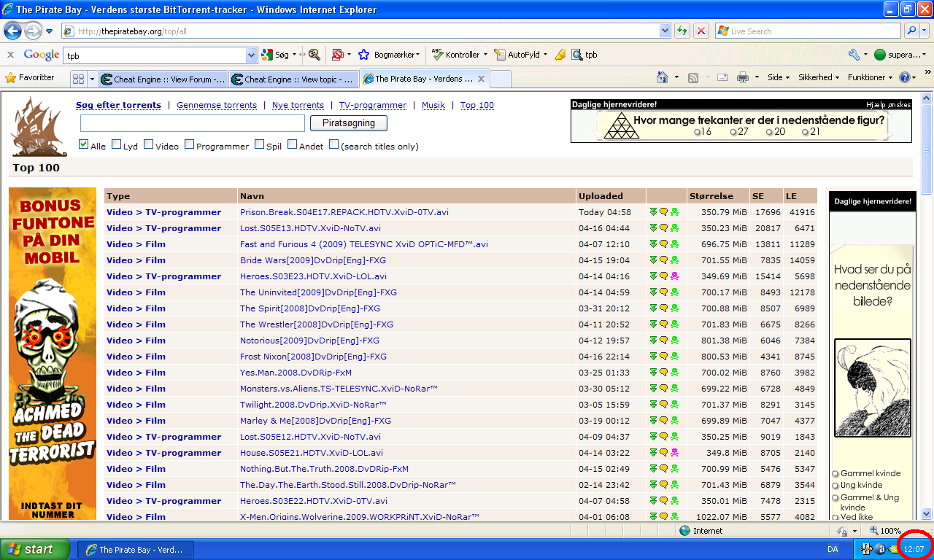Open the Recent Pages dropdown arrow
The height and width of the screenshot is (560, 934).
(49, 31)
